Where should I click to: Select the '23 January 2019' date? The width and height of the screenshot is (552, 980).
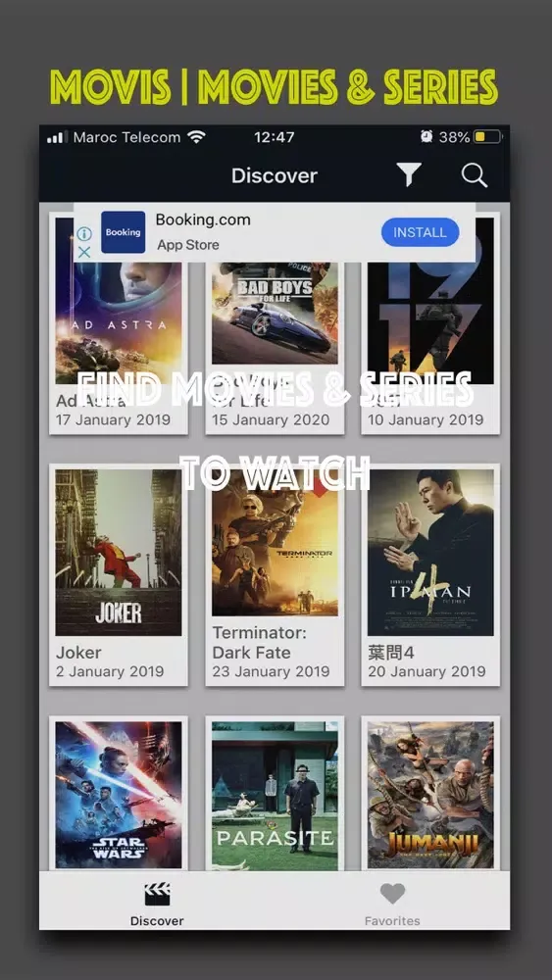(x=271, y=672)
